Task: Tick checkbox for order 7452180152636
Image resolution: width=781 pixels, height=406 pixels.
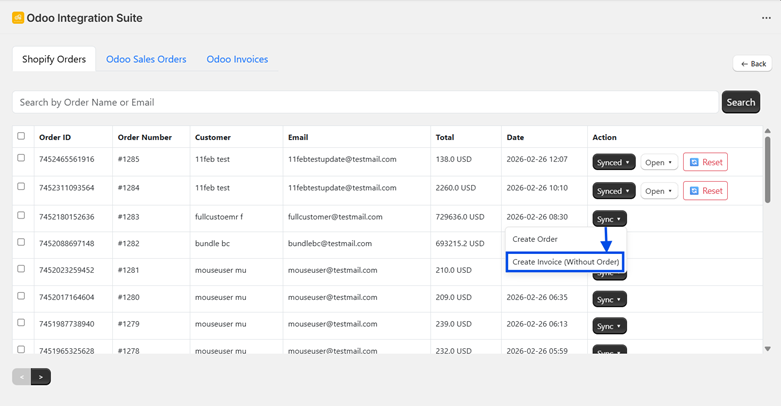Action: 21,215
